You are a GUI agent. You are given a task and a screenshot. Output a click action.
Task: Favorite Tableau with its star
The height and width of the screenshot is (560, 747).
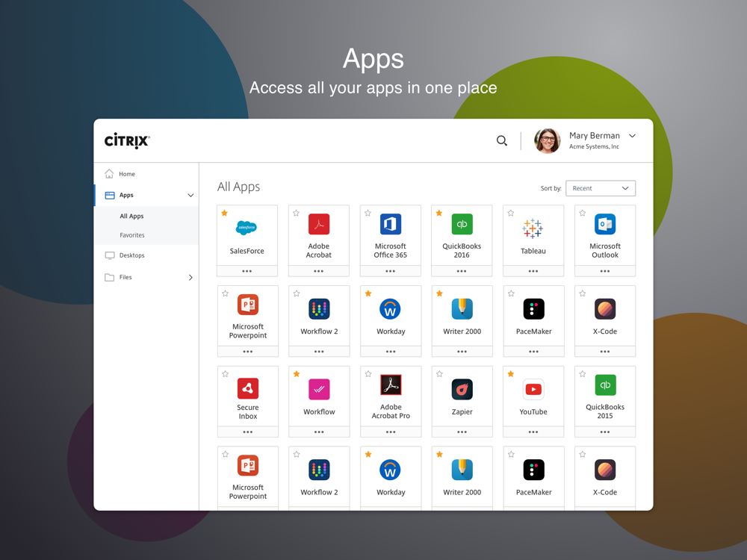511,213
